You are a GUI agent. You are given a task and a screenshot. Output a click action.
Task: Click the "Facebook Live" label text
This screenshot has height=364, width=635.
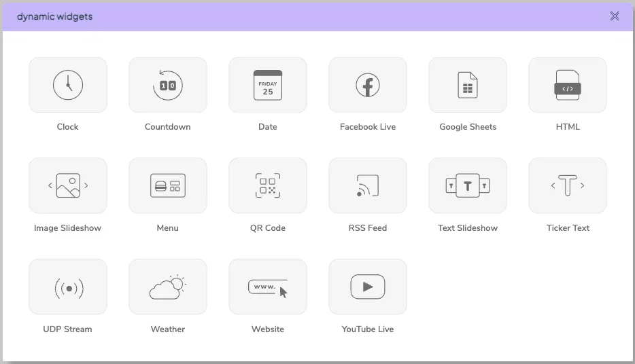point(368,126)
